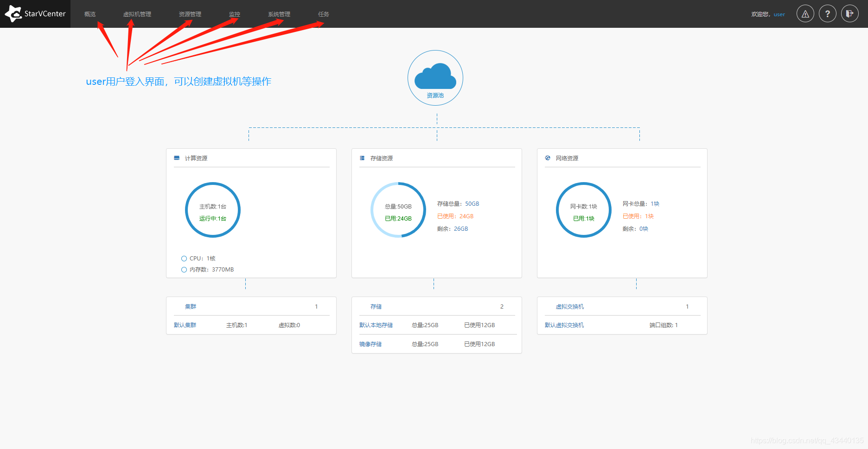Click the 剩余: 26GB storage value

(453, 229)
